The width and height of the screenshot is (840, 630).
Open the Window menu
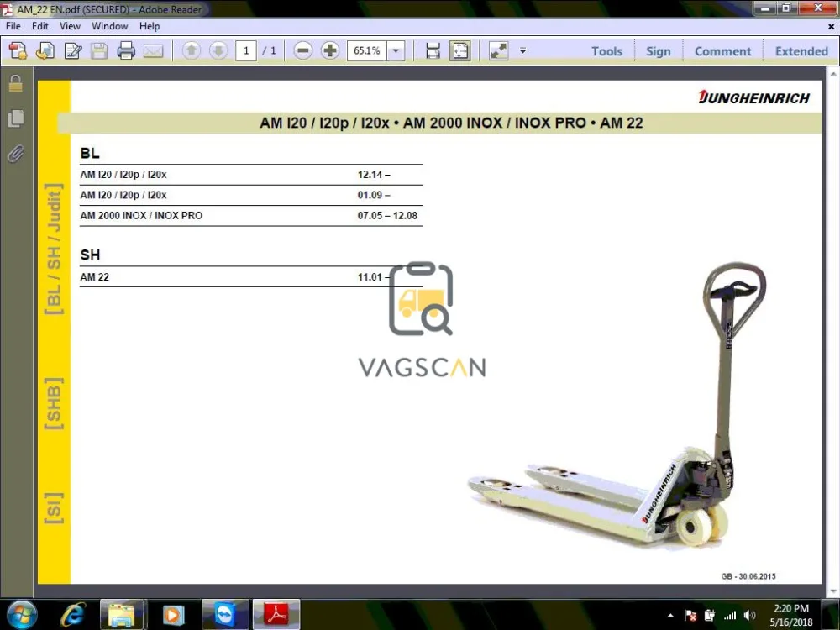click(110, 26)
